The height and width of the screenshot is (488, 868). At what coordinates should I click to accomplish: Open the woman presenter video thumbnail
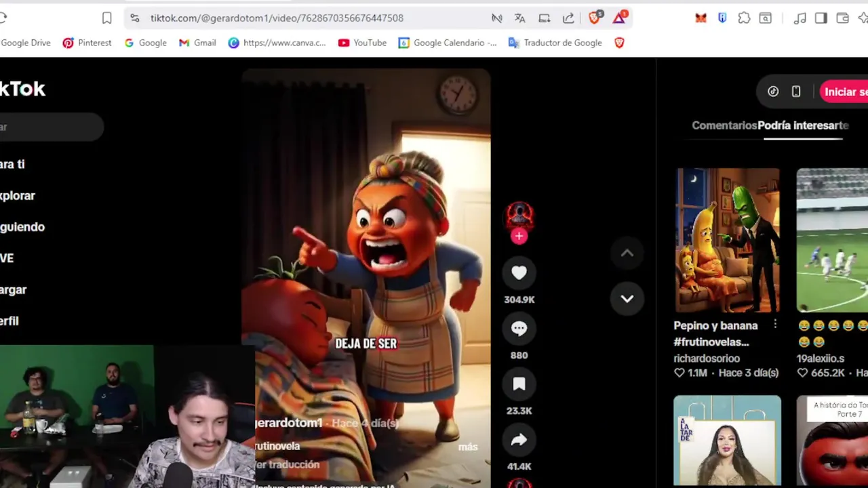(x=727, y=441)
